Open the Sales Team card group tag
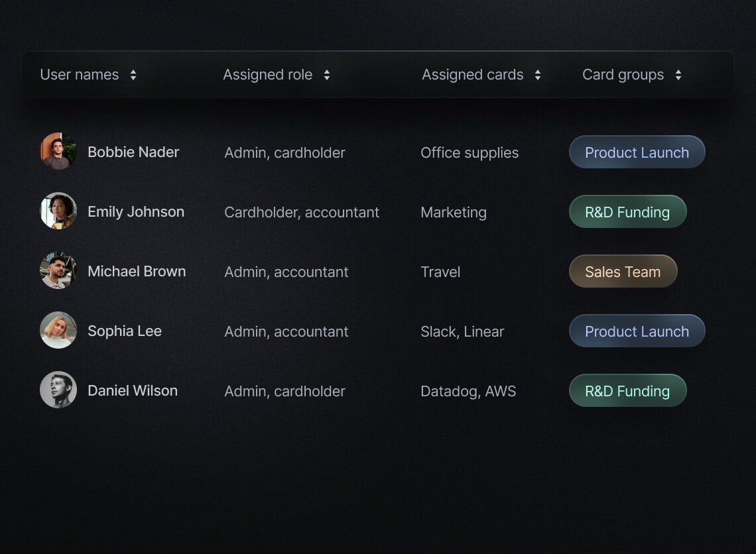The height and width of the screenshot is (554, 756). pyautogui.click(x=623, y=272)
